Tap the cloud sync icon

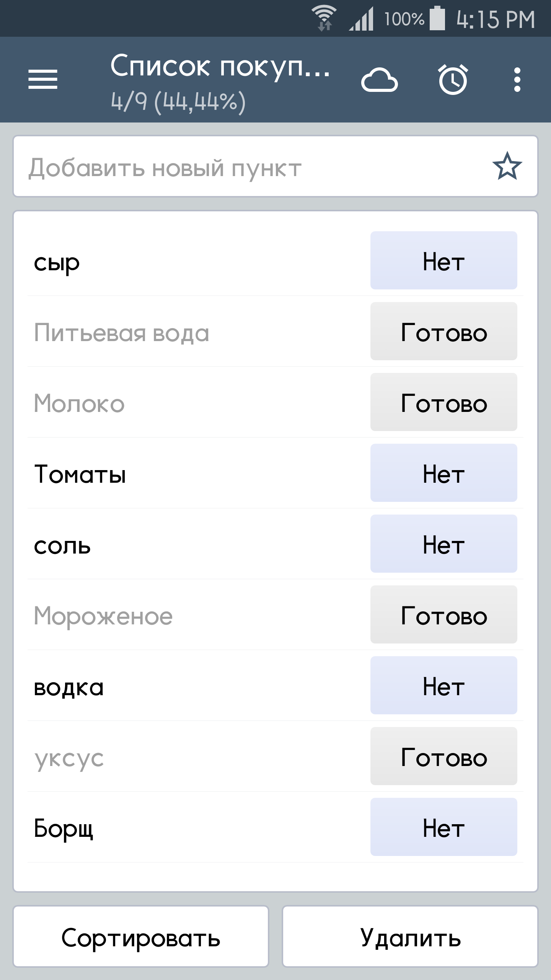click(379, 80)
